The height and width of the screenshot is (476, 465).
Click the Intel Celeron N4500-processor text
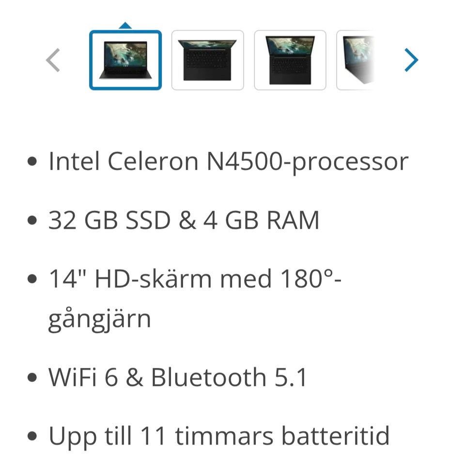tap(228, 161)
